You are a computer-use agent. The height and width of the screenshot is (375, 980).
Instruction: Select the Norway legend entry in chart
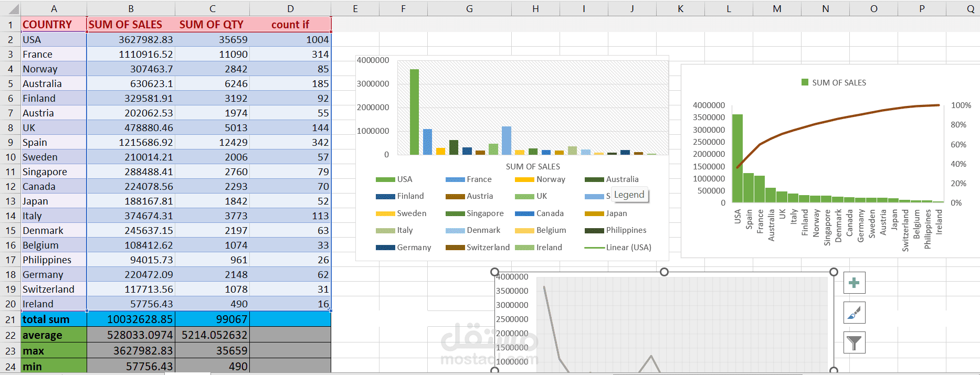coord(540,179)
